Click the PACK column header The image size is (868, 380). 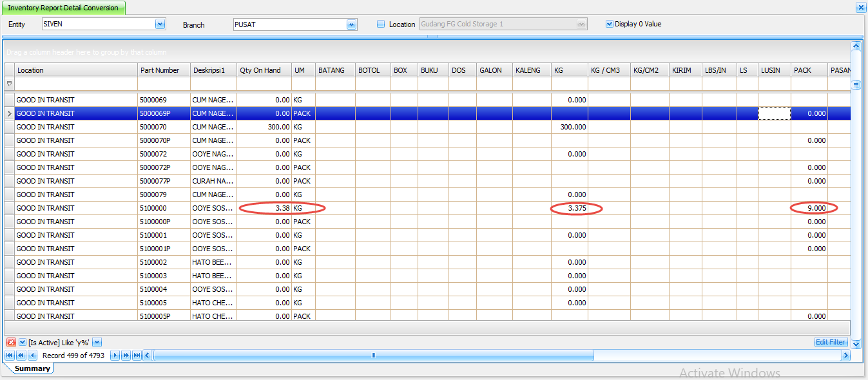[x=809, y=70]
